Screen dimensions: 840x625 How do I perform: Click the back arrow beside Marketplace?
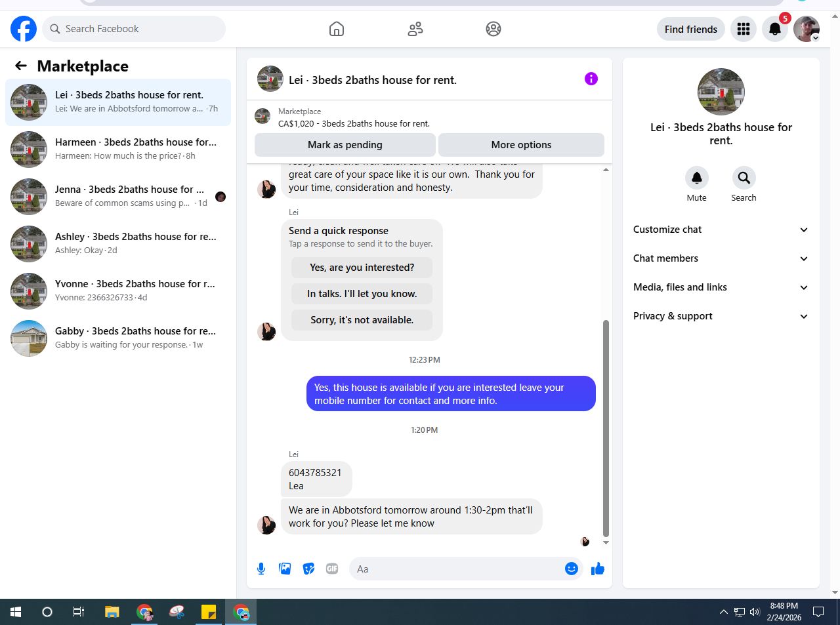[x=21, y=66]
